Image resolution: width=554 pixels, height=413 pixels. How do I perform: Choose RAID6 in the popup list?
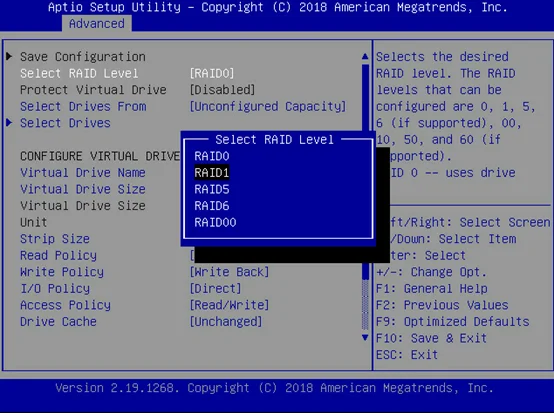[x=212, y=206]
